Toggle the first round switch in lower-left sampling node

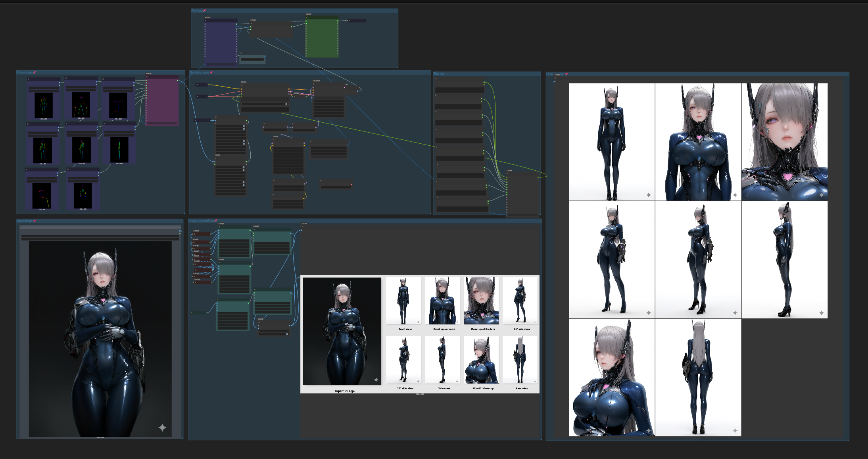click(x=244, y=167)
